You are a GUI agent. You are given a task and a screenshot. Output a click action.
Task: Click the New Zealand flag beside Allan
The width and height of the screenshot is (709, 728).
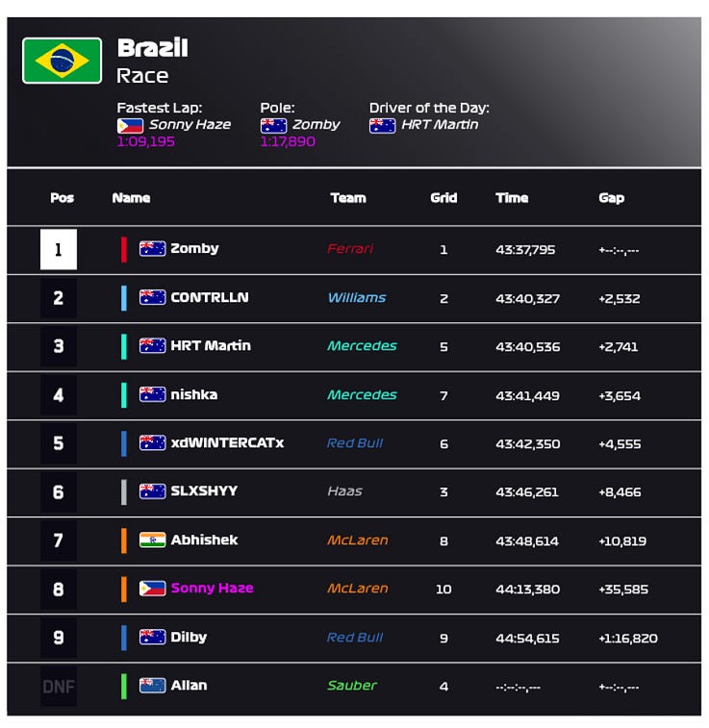pos(152,686)
